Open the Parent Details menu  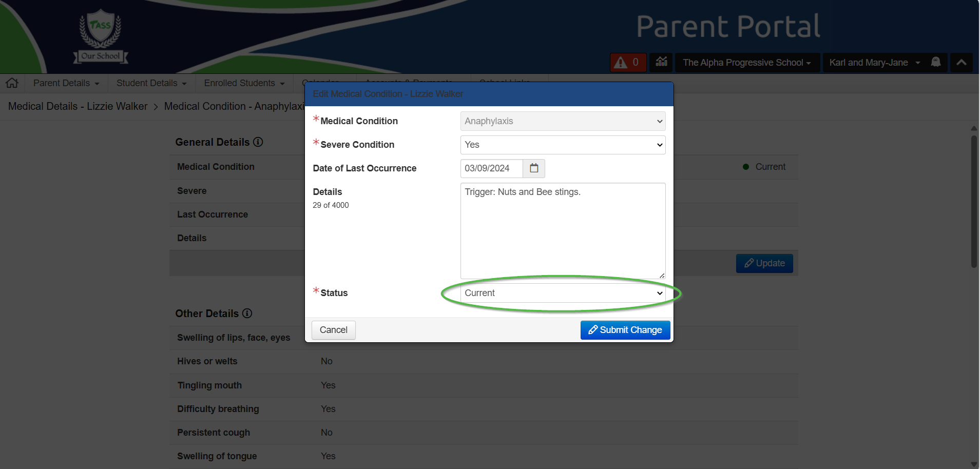pyautogui.click(x=66, y=83)
